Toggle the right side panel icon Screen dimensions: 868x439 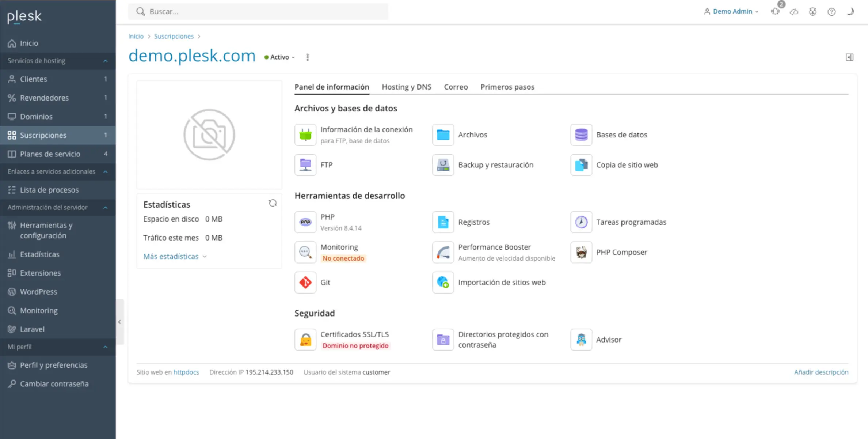[849, 57]
